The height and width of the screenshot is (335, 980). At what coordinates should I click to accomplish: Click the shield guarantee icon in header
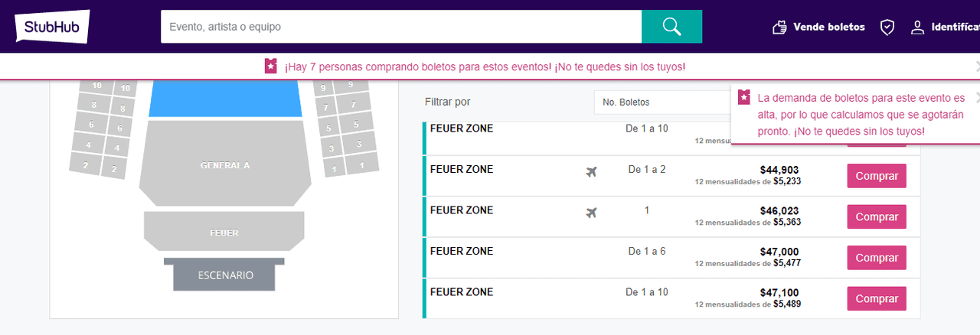point(887,28)
